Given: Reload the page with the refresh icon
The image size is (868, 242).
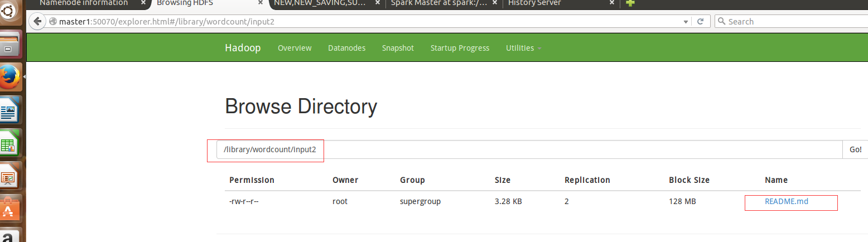Looking at the screenshot, I should (x=700, y=21).
